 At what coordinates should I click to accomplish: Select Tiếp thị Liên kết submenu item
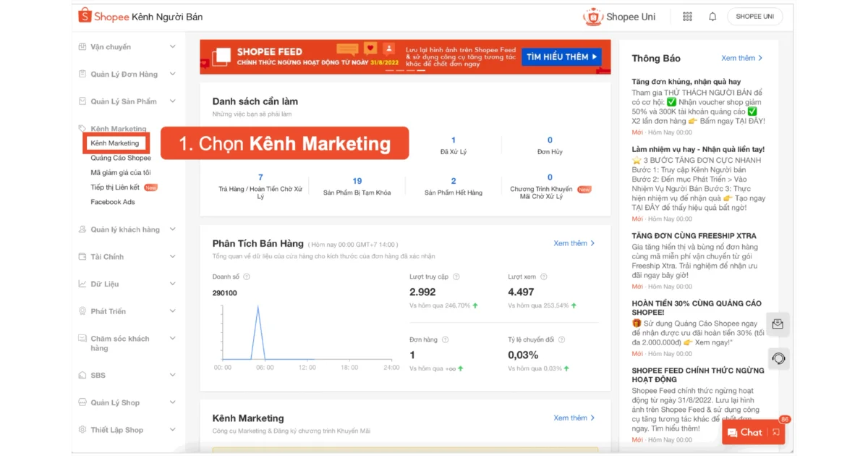click(x=115, y=187)
